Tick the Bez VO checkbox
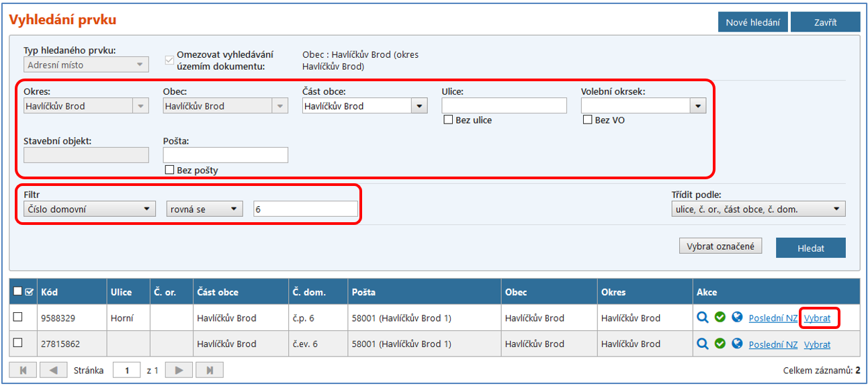 [x=587, y=120]
